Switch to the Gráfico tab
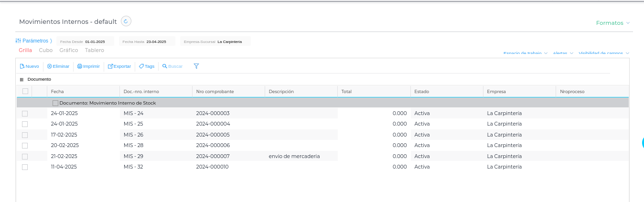Image resolution: width=644 pixels, height=202 pixels. (69, 50)
